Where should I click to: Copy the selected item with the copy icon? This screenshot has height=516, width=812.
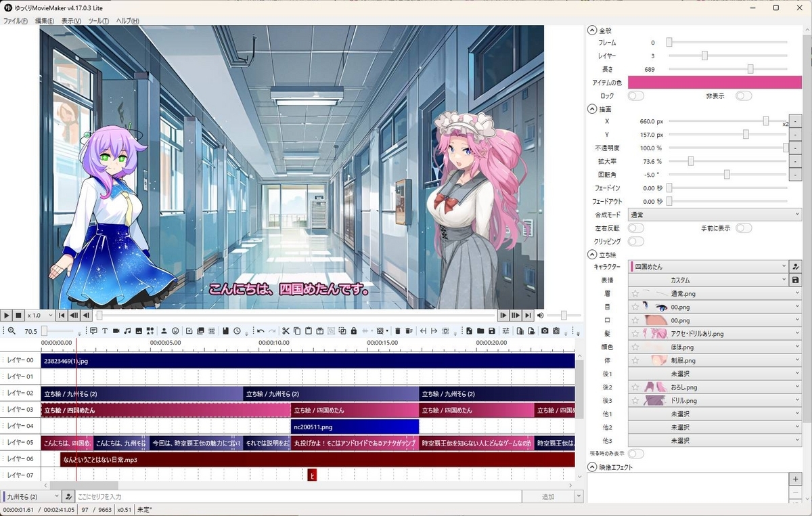pos(297,331)
